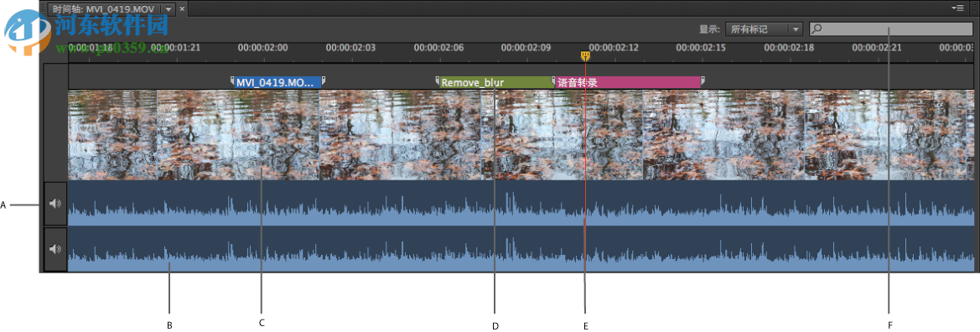Close the MVI_0419.MOV timeline tab
980x332 pixels.
tap(182, 9)
